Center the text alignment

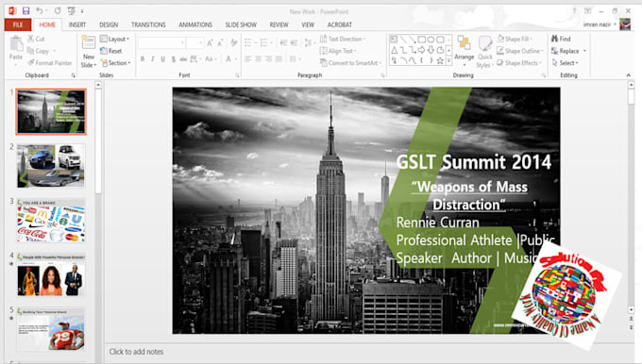259,59
